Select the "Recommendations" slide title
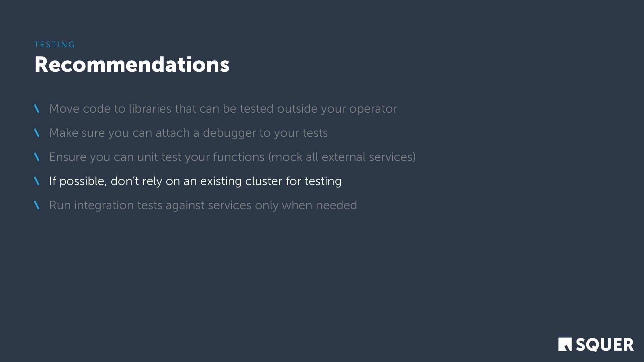Viewport: 644px width, 362px height. (132, 64)
